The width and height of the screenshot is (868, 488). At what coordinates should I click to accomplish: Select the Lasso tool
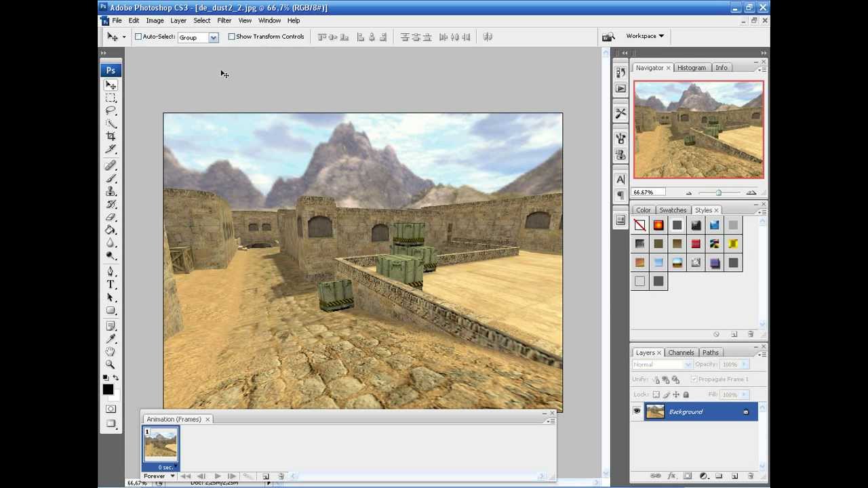[x=111, y=111]
